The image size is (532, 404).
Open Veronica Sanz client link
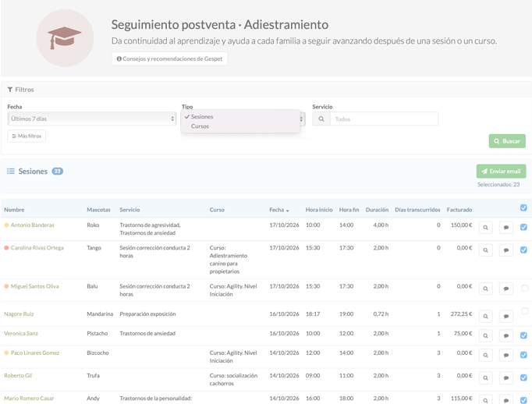(21, 334)
